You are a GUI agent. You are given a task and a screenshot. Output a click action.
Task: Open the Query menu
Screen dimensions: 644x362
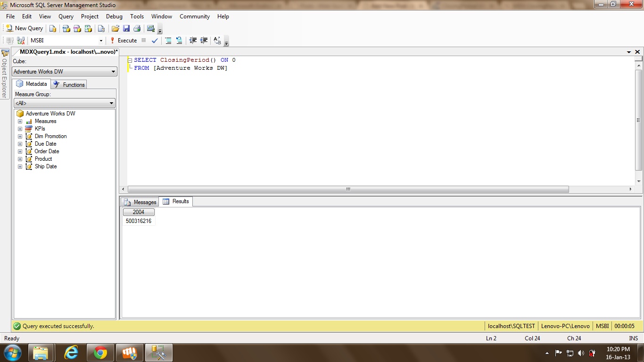pos(66,16)
